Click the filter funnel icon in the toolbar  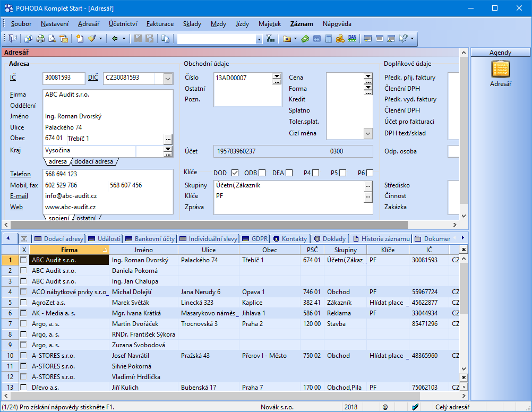[x=270, y=39]
